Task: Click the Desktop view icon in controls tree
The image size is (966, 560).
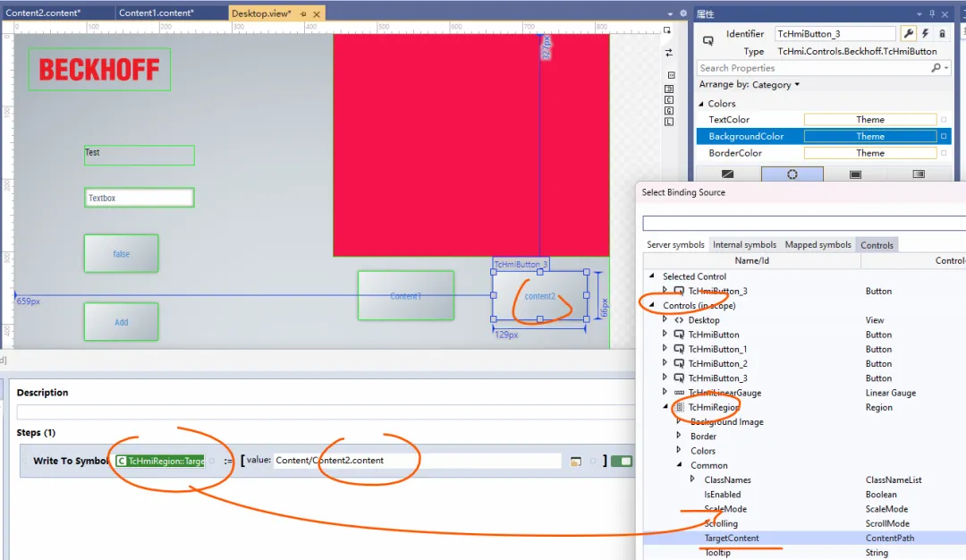Action: tap(679, 319)
